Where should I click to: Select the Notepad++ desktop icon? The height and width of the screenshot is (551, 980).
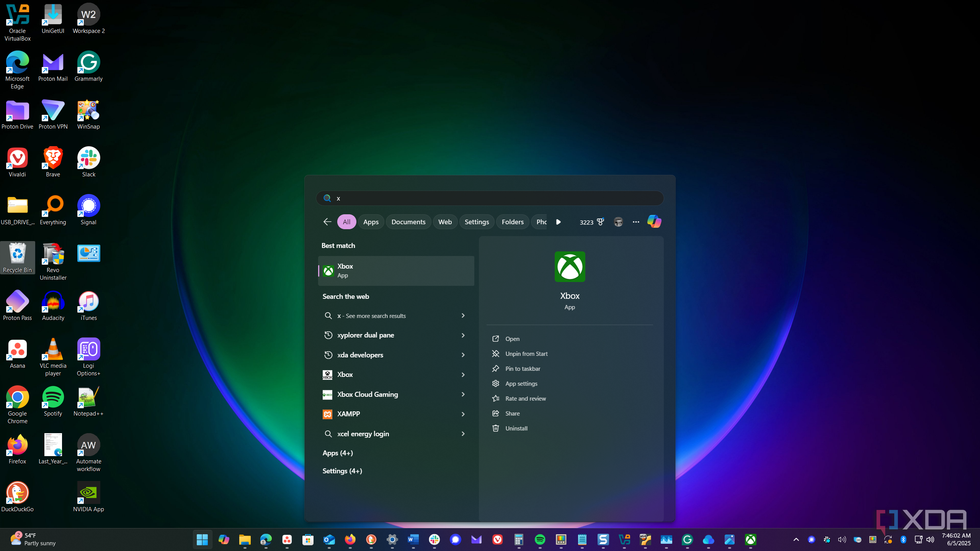(x=88, y=401)
